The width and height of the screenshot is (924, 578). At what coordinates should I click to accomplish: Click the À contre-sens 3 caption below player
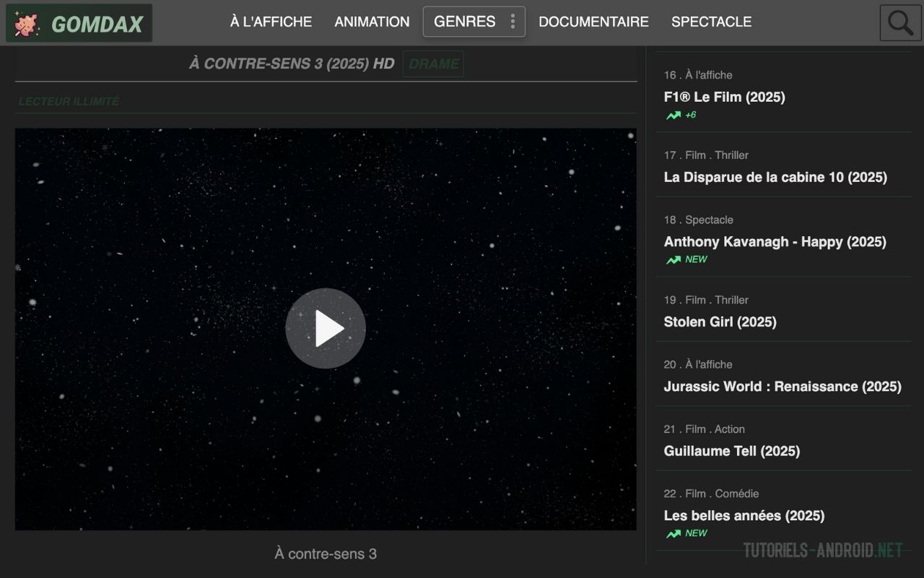[326, 554]
